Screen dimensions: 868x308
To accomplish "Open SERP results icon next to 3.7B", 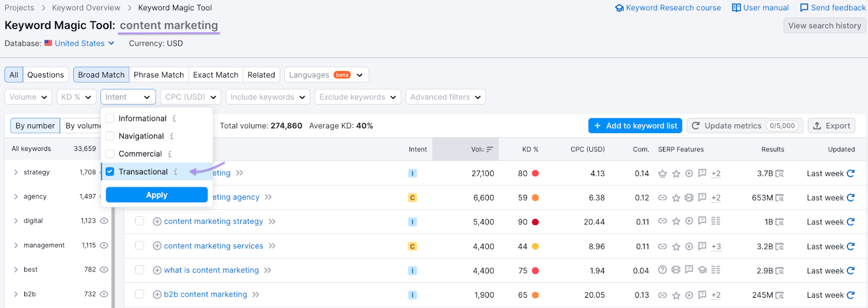I will (780, 174).
